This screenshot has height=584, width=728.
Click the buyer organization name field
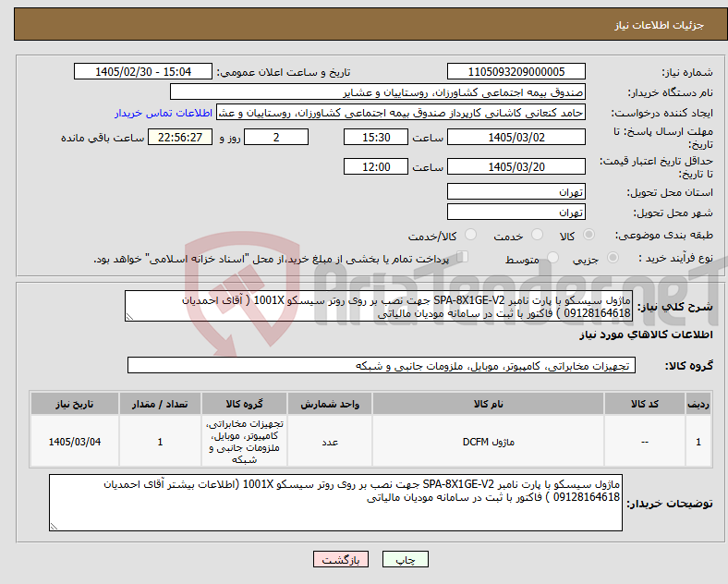coord(378,91)
